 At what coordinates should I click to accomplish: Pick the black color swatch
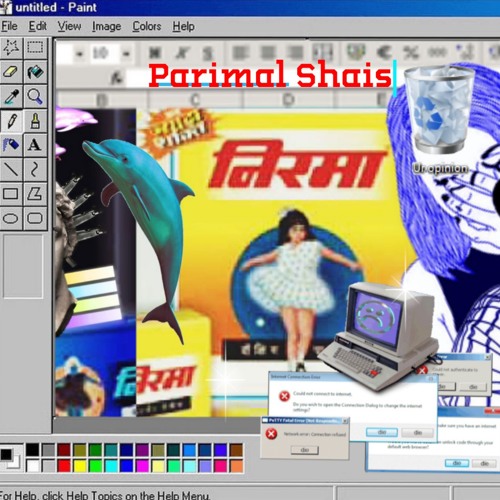pyautogui.click(x=32, y=450)
